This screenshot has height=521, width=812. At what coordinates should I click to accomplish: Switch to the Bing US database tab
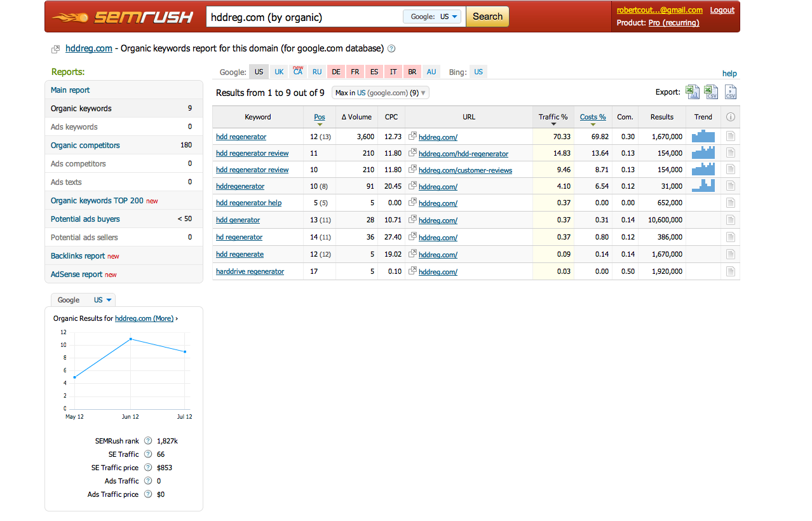[478, 72]
